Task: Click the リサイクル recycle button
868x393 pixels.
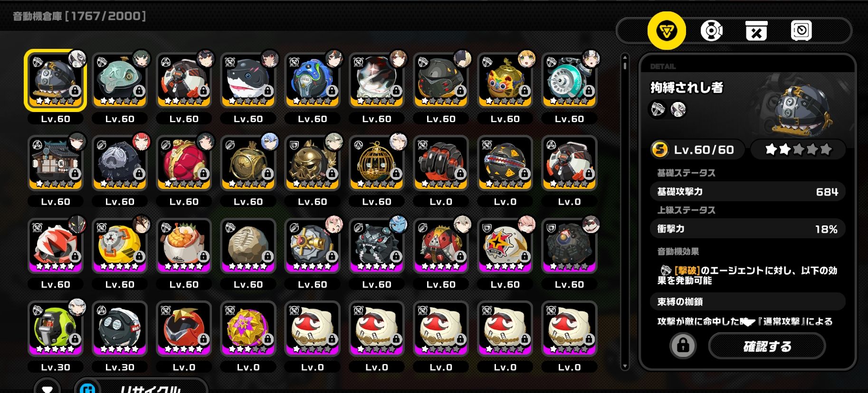Action: tap(142, 387)
